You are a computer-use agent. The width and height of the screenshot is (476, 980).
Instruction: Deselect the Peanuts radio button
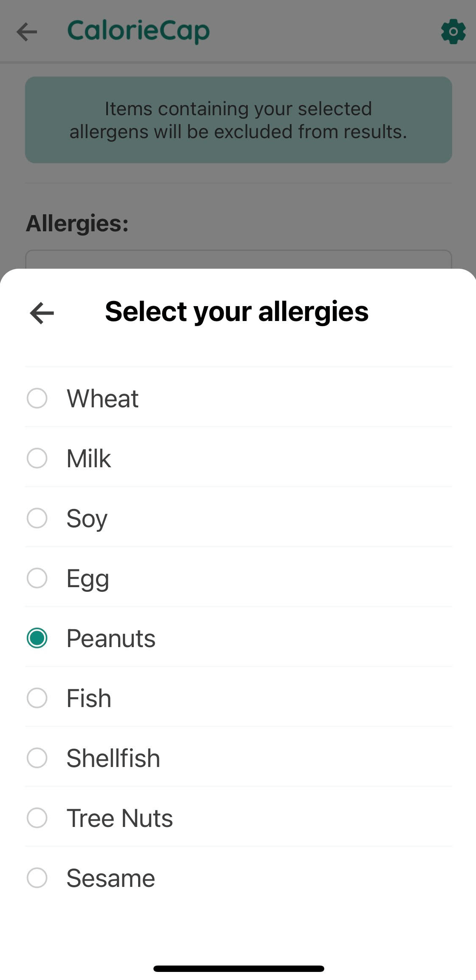[x=37, y=638]
